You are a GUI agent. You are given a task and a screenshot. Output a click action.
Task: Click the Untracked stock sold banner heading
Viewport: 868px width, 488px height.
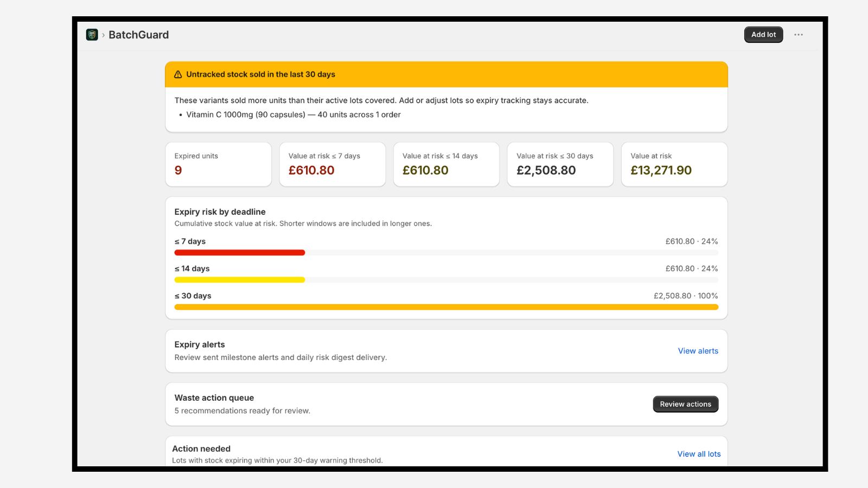click(x=260, y=74)
